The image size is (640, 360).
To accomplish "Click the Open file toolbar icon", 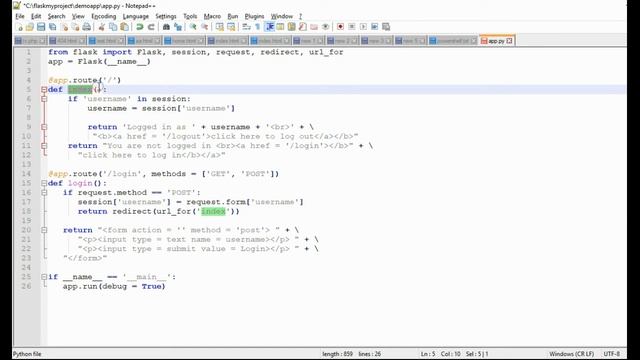I will [30, 27].
